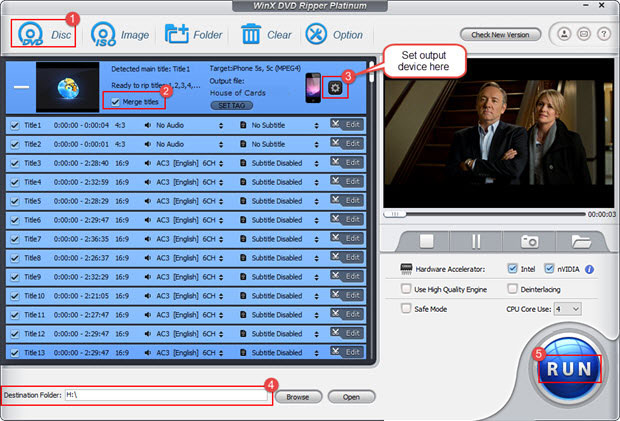Click the iPhone target device icon
Image resolution: width=620 pixels, height=421 pixels.
click(313, 88)
